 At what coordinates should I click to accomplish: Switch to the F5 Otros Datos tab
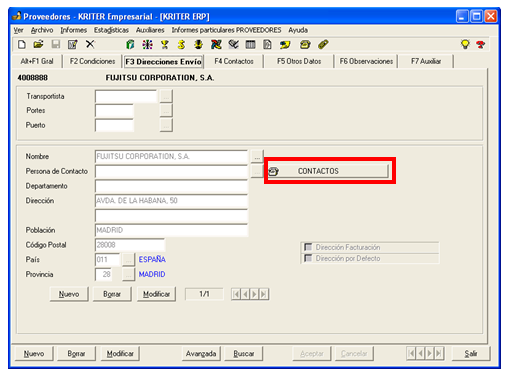pos(299,61)
